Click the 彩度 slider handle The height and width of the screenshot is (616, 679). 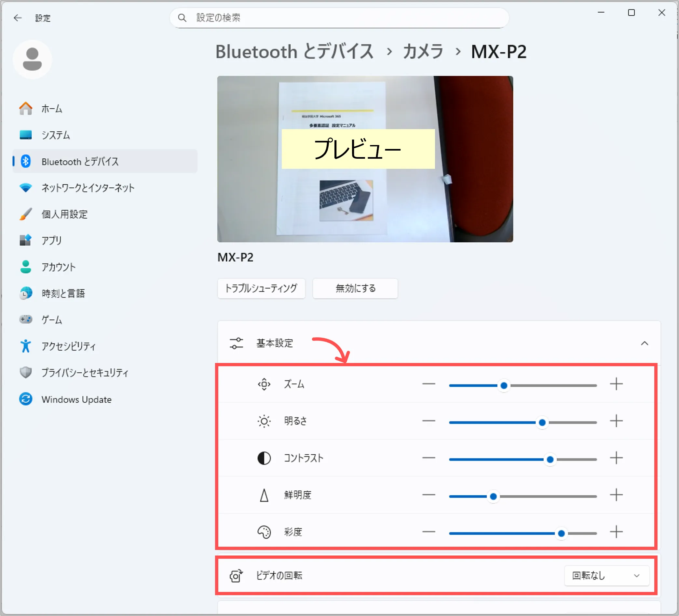tap(561, 533)
